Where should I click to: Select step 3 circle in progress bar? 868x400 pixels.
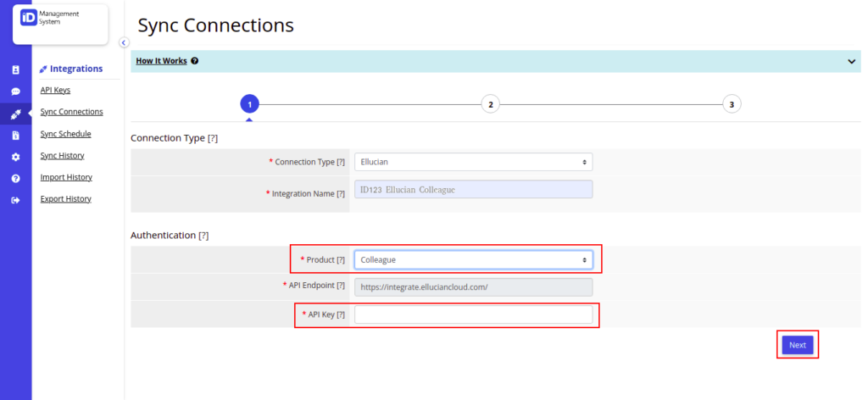(732, 104)
